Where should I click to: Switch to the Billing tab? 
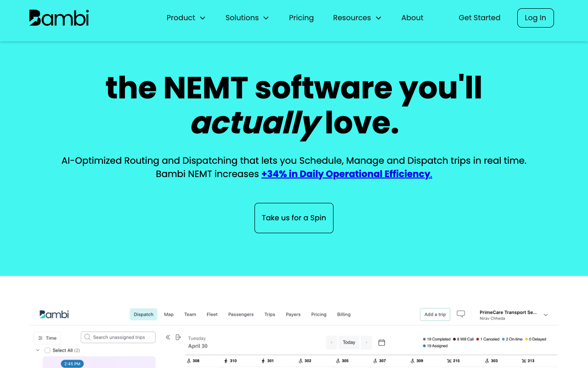[x=344, y=315]
